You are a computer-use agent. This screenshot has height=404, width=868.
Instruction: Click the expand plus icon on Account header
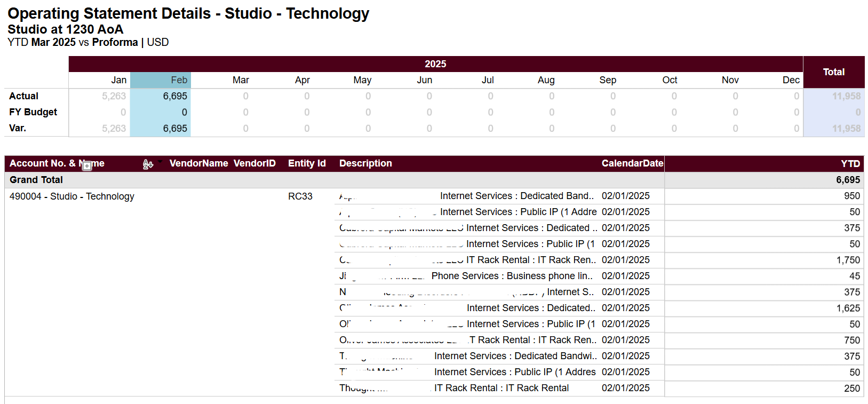tap(87, 166)
